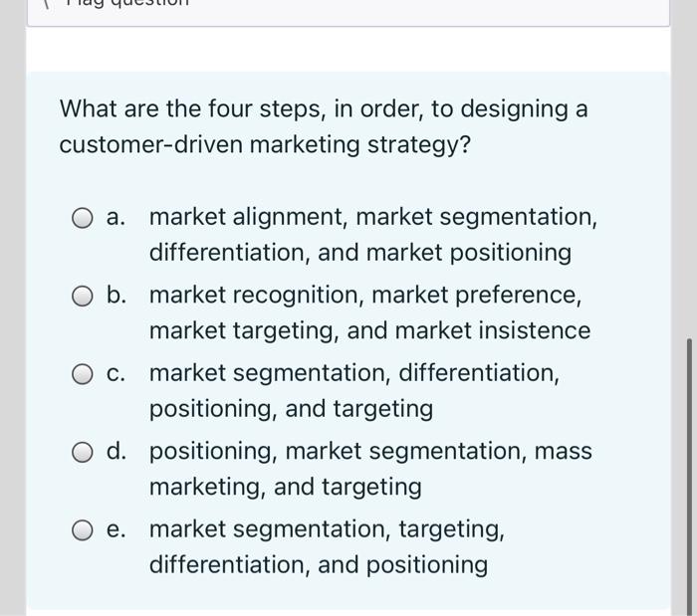Screen dimensions: 697x616
Task: Click the 'a.' option letter label
Action: tap(117, 218)
